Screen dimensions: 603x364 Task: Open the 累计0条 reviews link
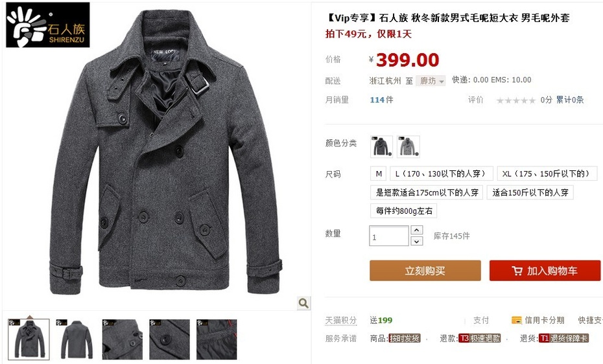tap(570, 100)
